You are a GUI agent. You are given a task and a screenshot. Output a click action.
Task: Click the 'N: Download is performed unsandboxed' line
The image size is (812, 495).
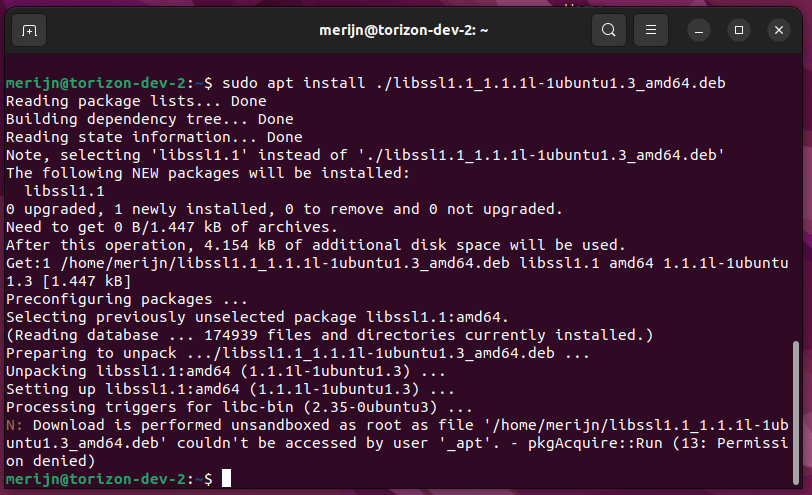(397, 426)
